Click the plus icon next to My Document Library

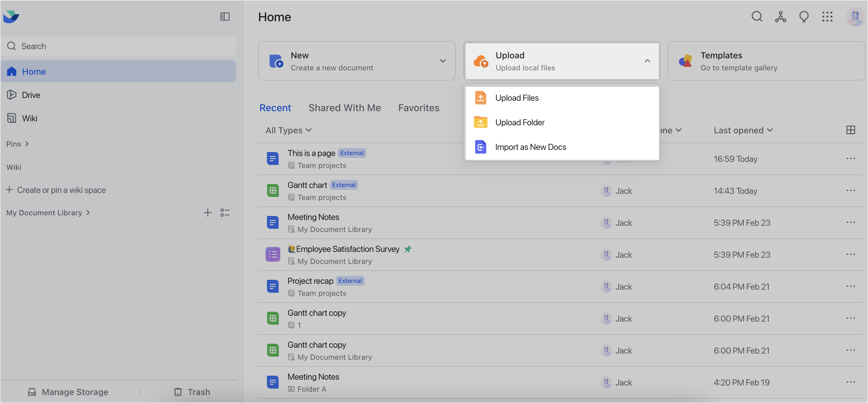tap(208, 213)
